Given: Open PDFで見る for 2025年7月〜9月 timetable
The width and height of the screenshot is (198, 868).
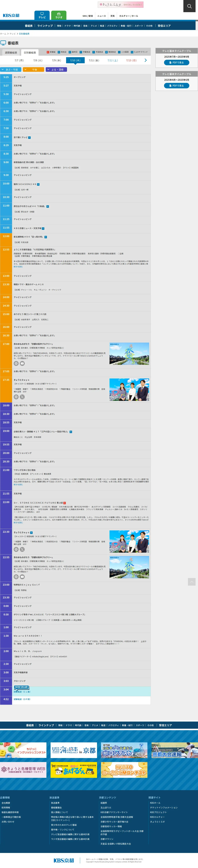Looking at the screenshot, I should [x=177, y=63].
